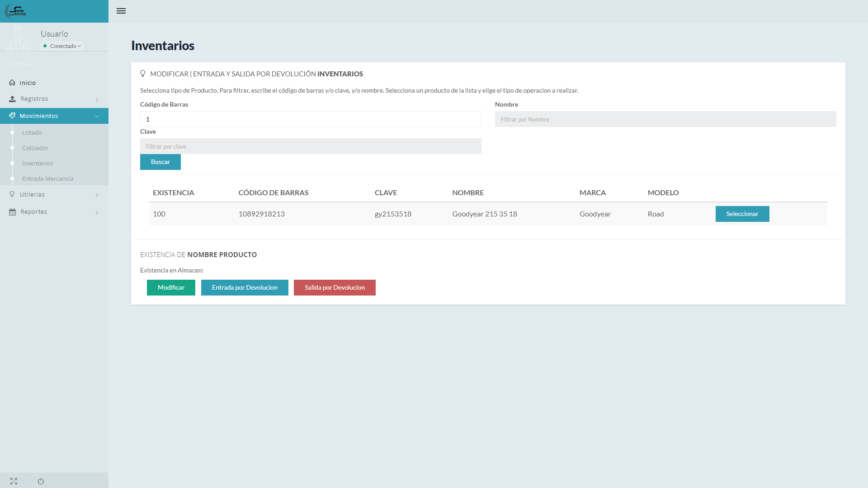Open Listado under Movimientos

[x=32, y=132]
